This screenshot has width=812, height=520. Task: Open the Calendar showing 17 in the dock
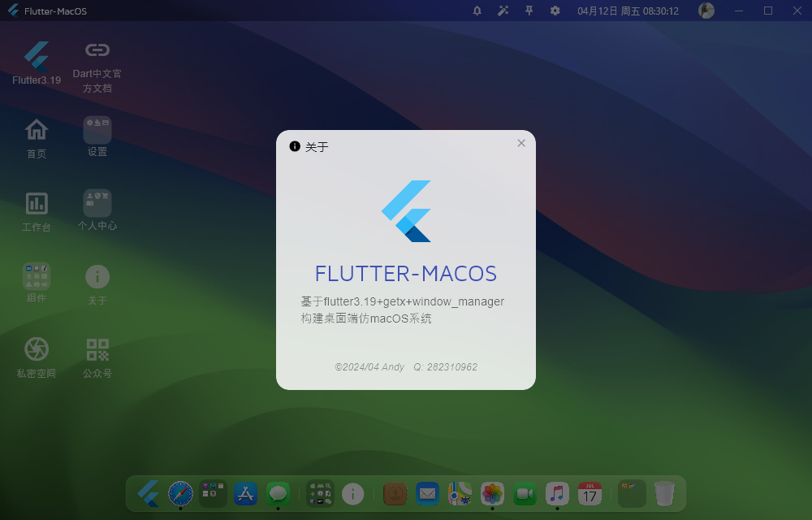[590, 493]
